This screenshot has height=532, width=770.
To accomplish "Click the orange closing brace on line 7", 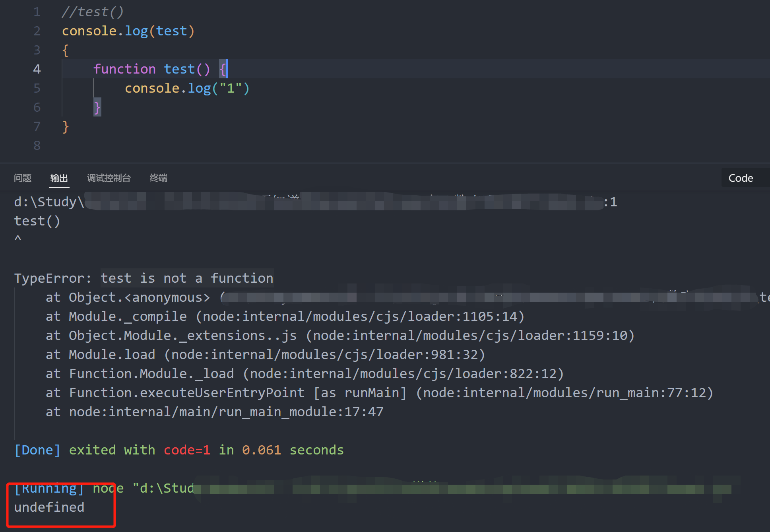I will coord(66,126).
